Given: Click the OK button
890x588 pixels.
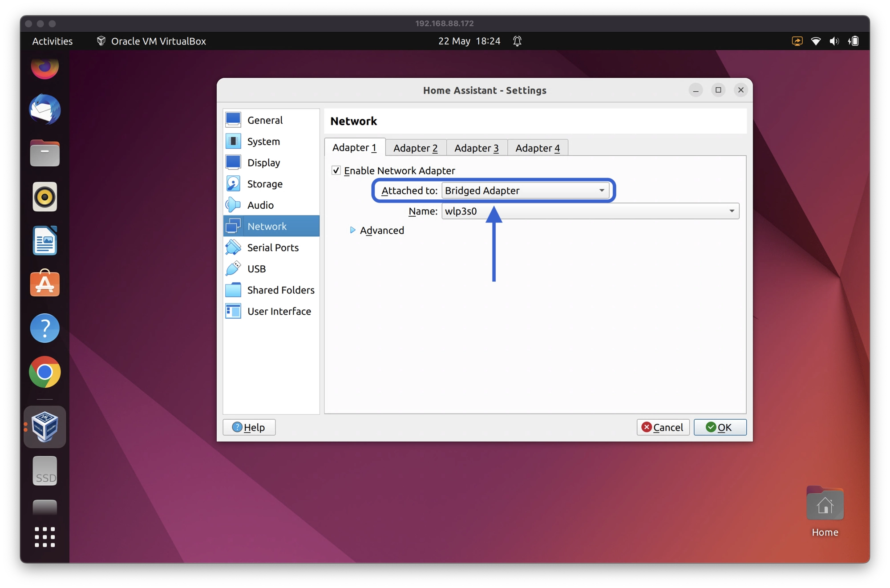Looking at the screenshot, I should (x=720, y=427).
